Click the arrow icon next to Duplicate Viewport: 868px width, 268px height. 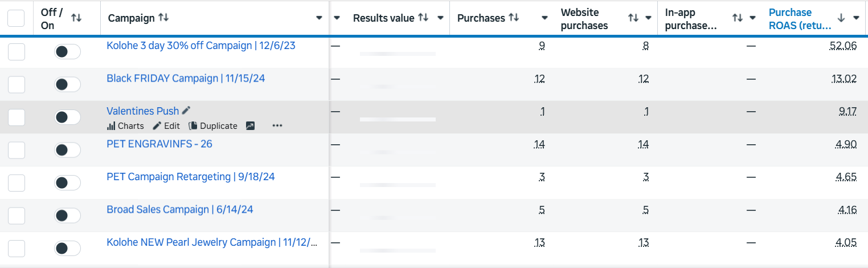[250, 126]
